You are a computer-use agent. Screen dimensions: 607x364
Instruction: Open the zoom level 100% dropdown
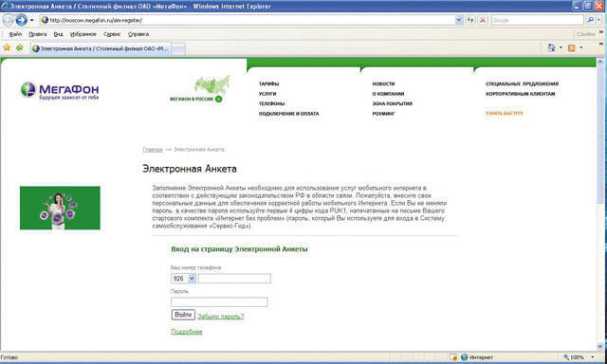(592, 357)
